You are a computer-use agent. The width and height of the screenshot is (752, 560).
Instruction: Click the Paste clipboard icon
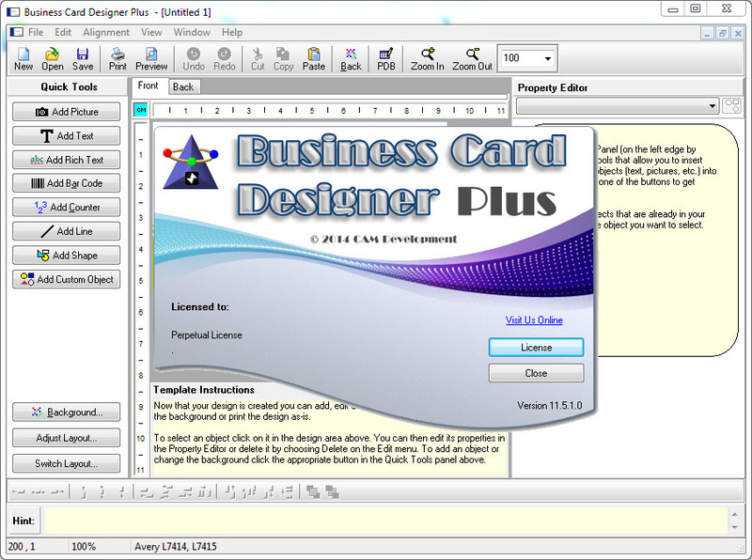point(314,59)
